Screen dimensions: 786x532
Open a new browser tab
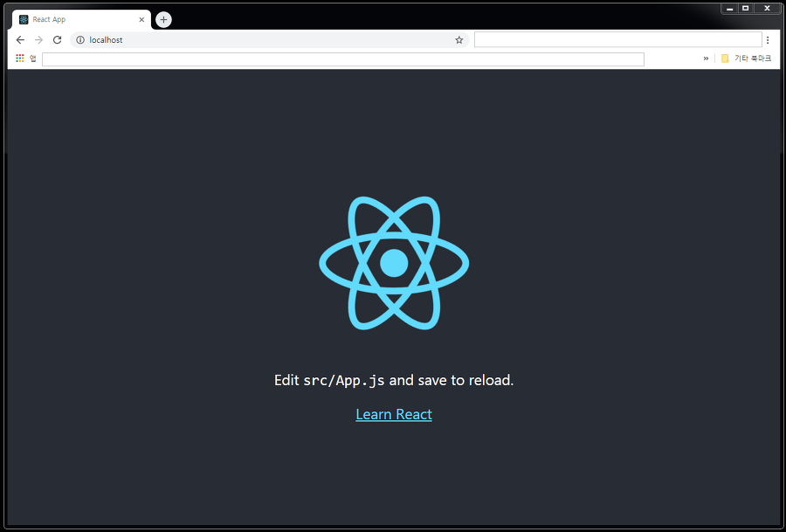163,19
